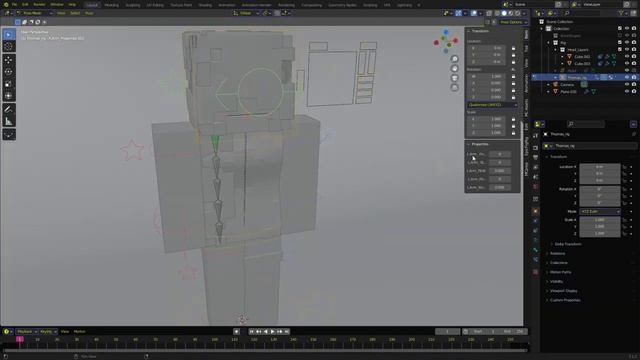Toggle camera view navigation icon
The width and height of the screenshot is (640, 360).
pos(454,78)
